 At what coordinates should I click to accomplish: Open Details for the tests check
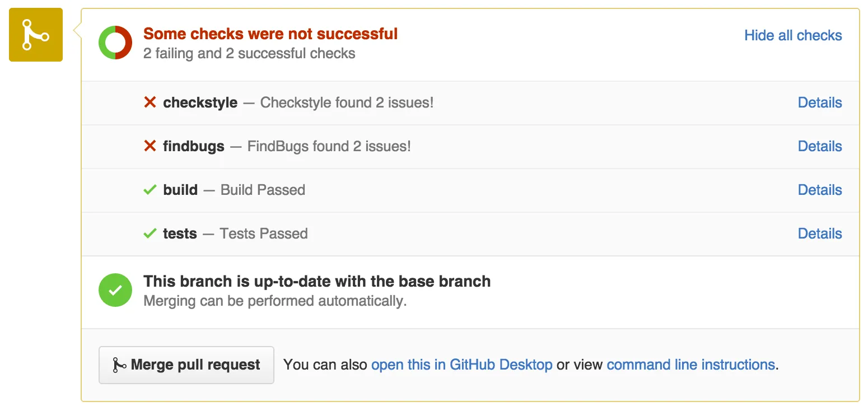tap(819, 233)
